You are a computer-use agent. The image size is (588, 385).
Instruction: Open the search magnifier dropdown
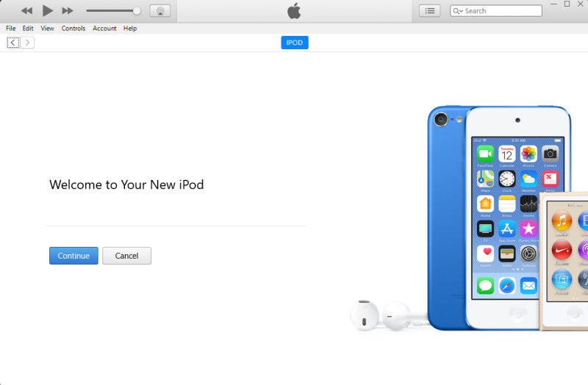(457, 11)
